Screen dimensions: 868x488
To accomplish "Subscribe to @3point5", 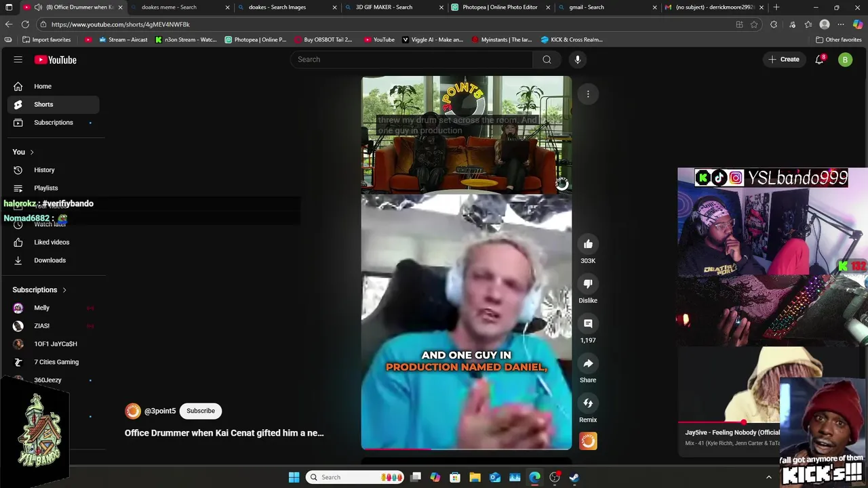I will (201, 411).
